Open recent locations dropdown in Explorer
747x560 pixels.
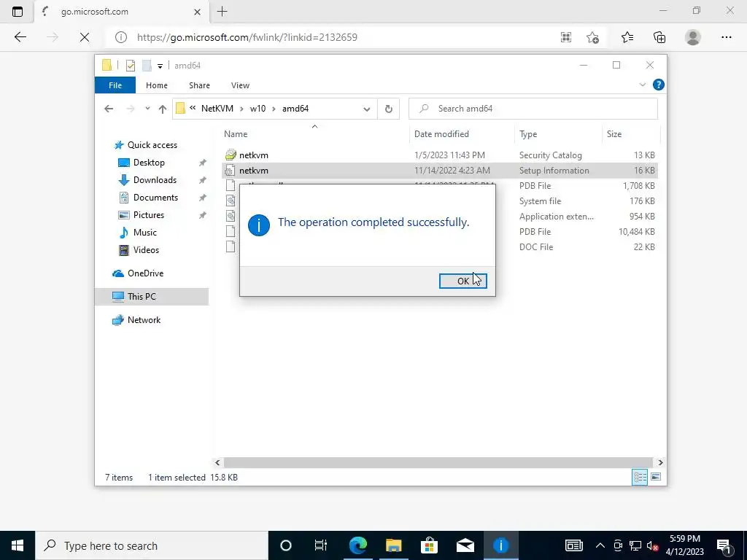tap(147, 109)
